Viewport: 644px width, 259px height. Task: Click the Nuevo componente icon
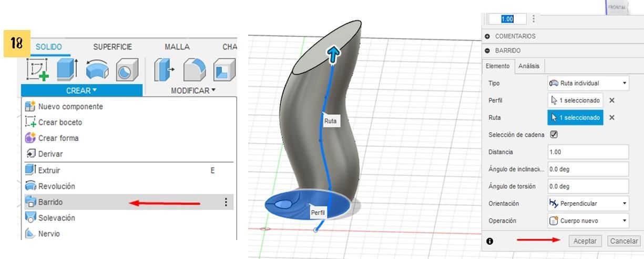pos(30,106)
